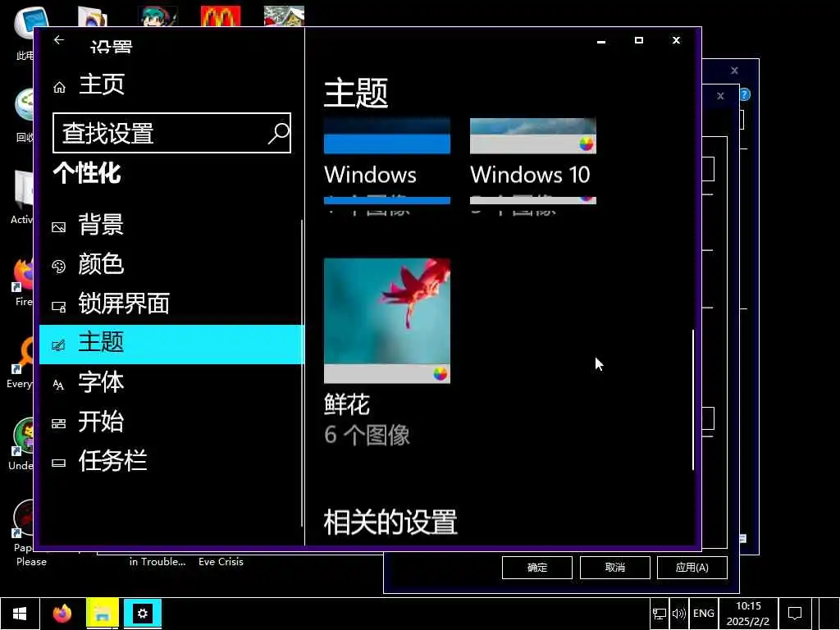
Task: Open the 背景 background settings
Action: click(x=171, y=225)
